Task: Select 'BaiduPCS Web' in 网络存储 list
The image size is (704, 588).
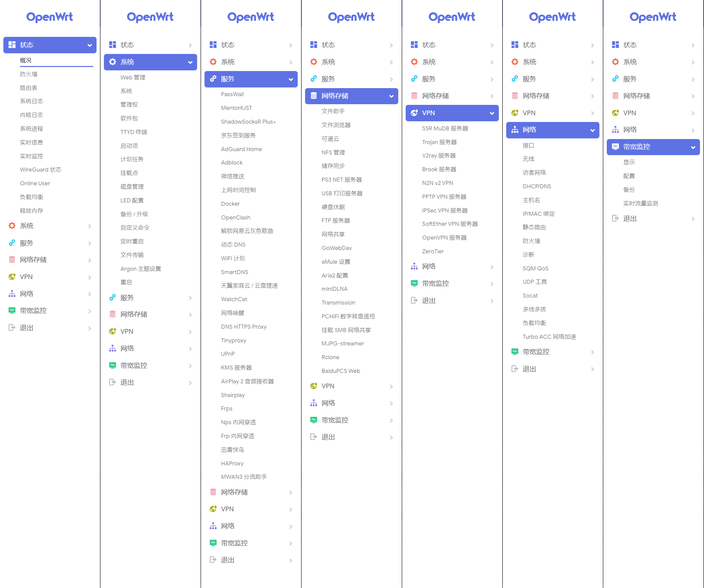Action: click(341, 371)
